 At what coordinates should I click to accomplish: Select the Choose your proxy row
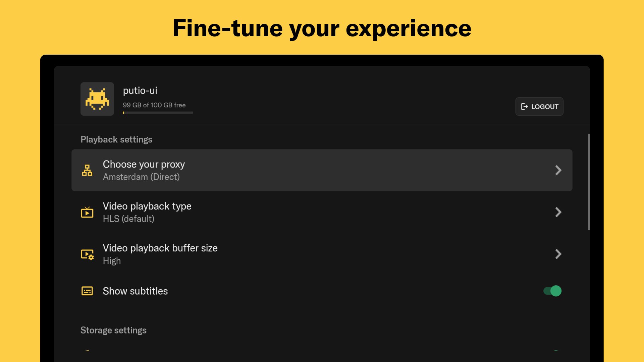click(322, 170)
